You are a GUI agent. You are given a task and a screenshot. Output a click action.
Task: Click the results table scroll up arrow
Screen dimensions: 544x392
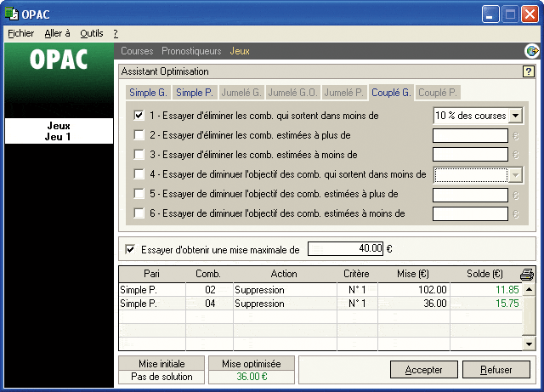click(x=530, y=289)
